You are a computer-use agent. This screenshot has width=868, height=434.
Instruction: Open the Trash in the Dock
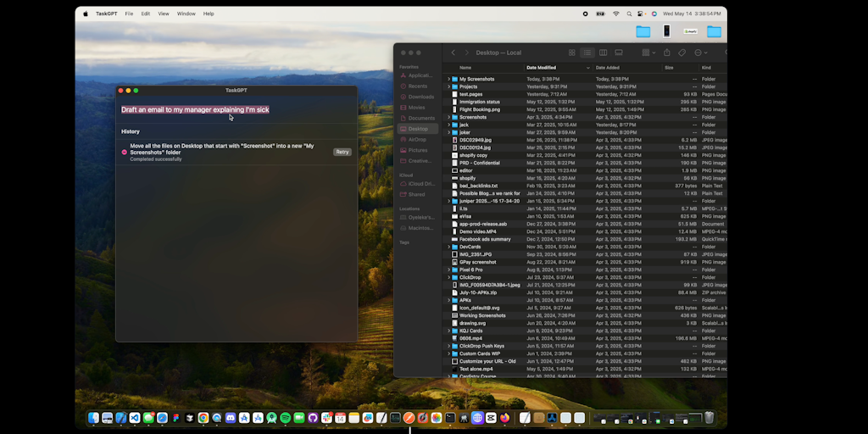point(709,418)
